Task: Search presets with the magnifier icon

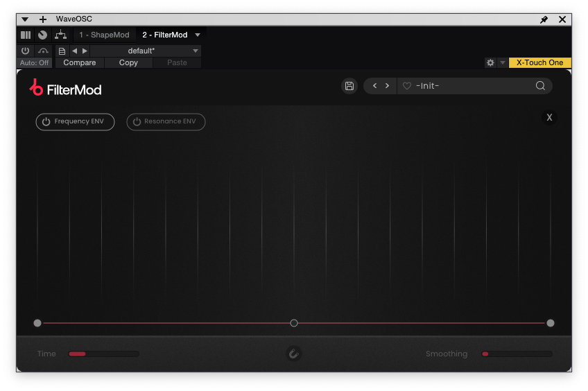Action: click(x=540, y=86)
